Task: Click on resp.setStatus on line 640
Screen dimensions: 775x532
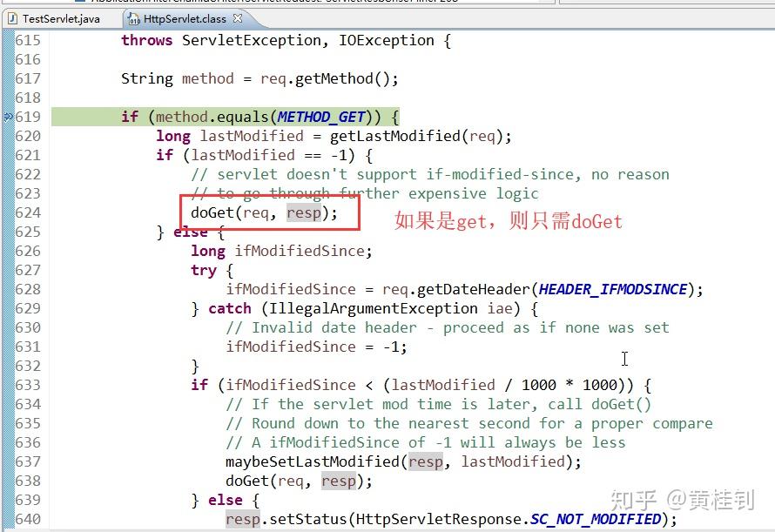Action: tap(286, 519)
